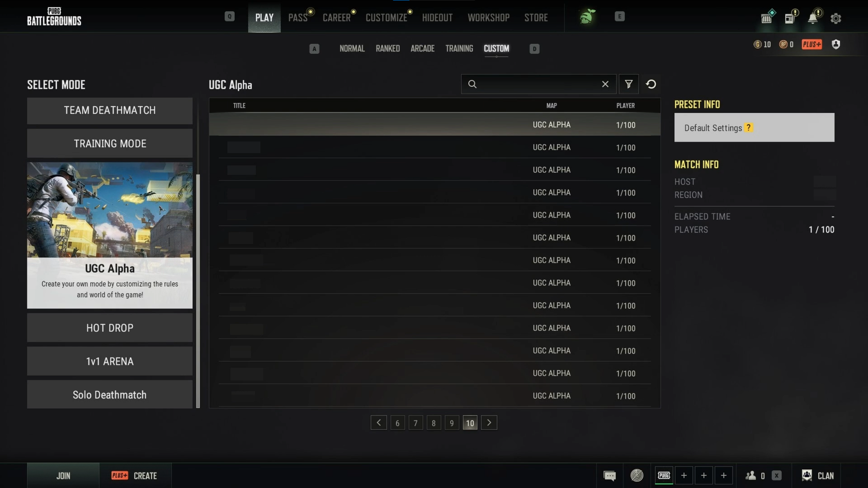Choose Solo Deathmatch mode
The height and width of the screenshot is (488, 868).
tap(110, 395)
